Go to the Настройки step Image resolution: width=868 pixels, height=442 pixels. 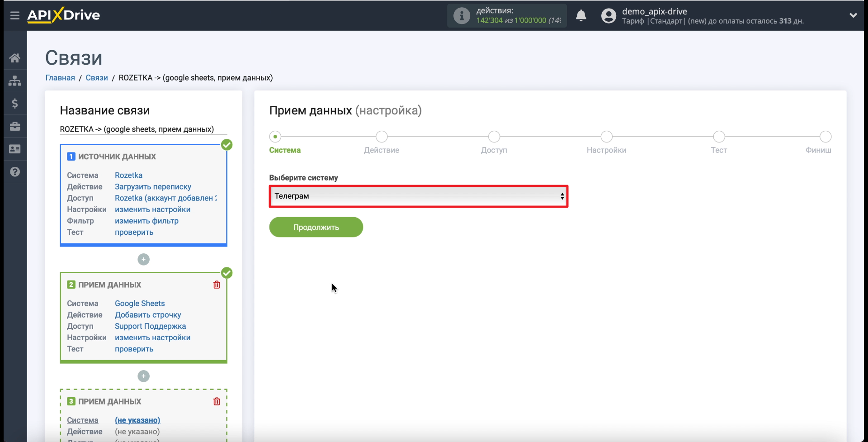click(x=607, y=137)
